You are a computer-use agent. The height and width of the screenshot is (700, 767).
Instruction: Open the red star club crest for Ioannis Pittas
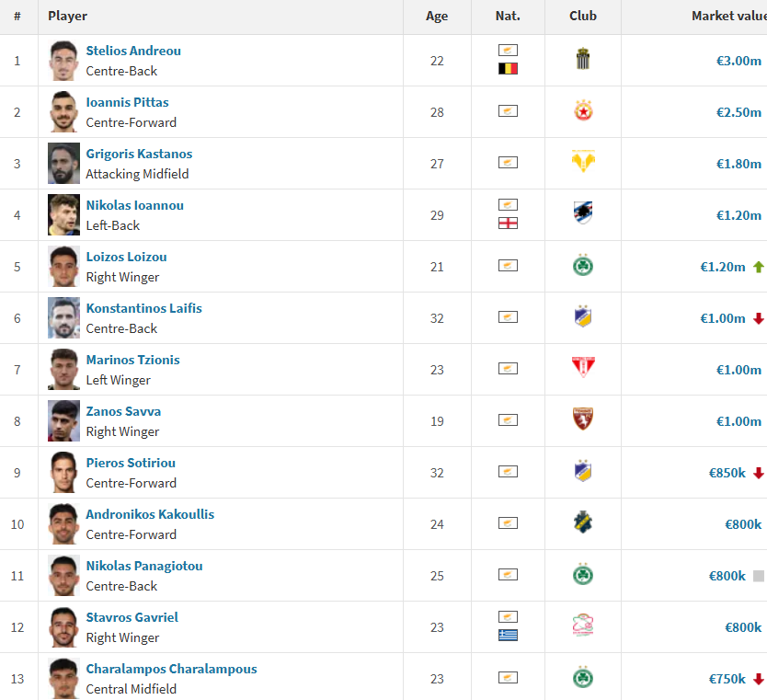pyautogui.click(x=583, y=110)
